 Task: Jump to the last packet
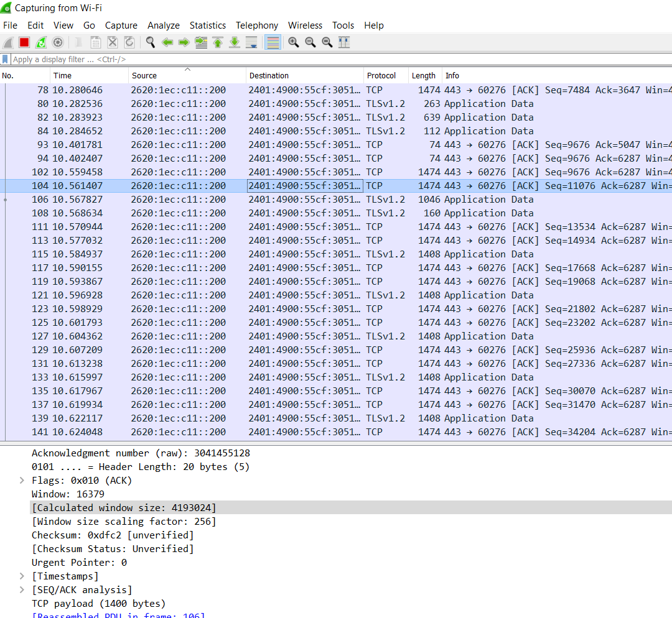point(235,42)
